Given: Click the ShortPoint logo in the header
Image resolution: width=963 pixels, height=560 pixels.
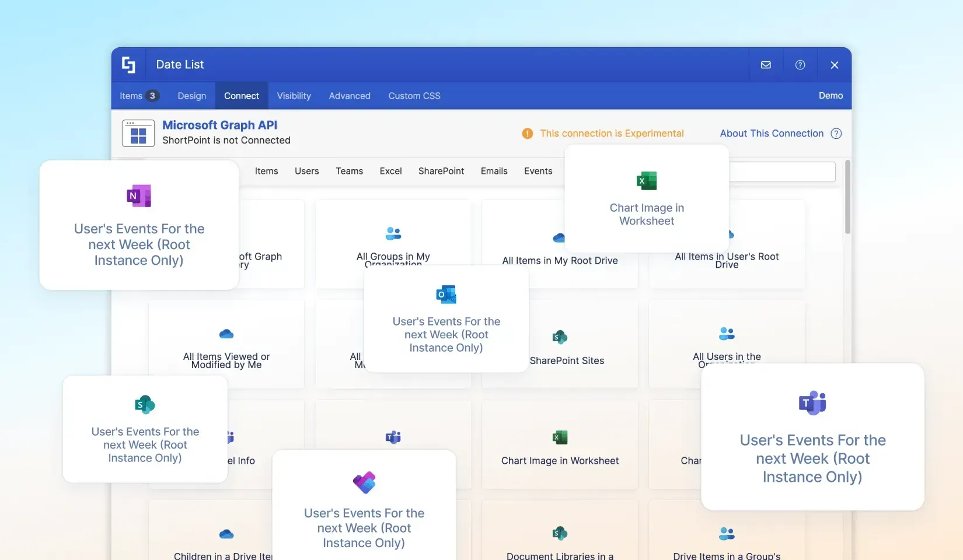Looking at the screenshot, I should coord(128,65).
